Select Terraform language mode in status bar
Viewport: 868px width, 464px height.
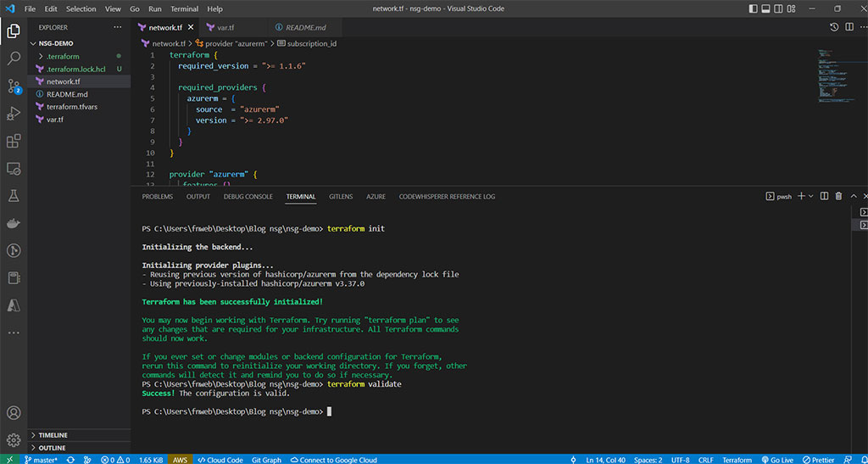click(737, 460)
